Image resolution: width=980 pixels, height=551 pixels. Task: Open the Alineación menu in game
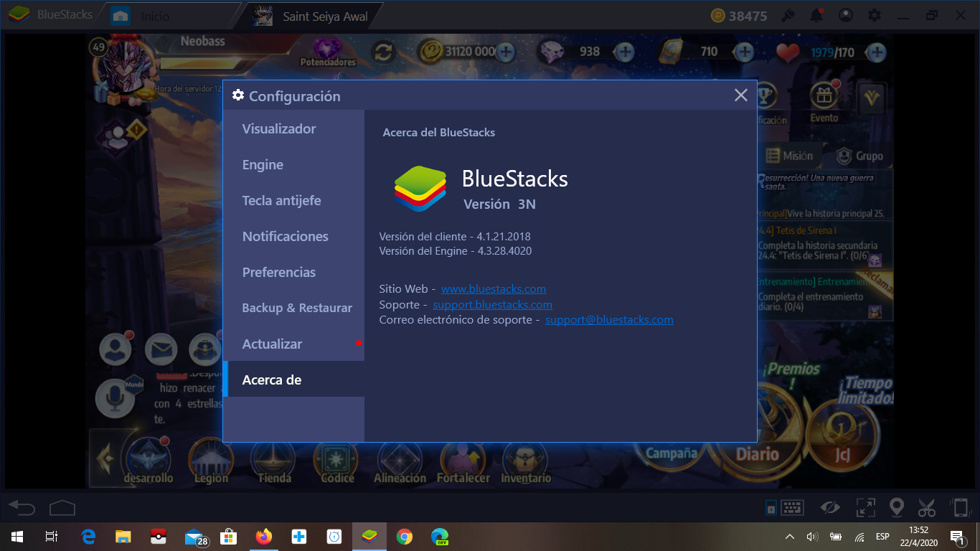point(400,461)
